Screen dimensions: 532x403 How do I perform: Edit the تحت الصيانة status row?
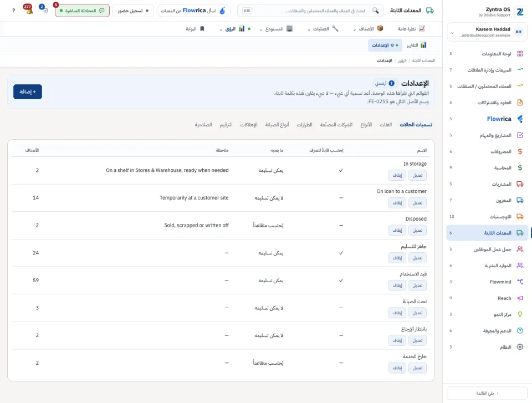[417, 313]
